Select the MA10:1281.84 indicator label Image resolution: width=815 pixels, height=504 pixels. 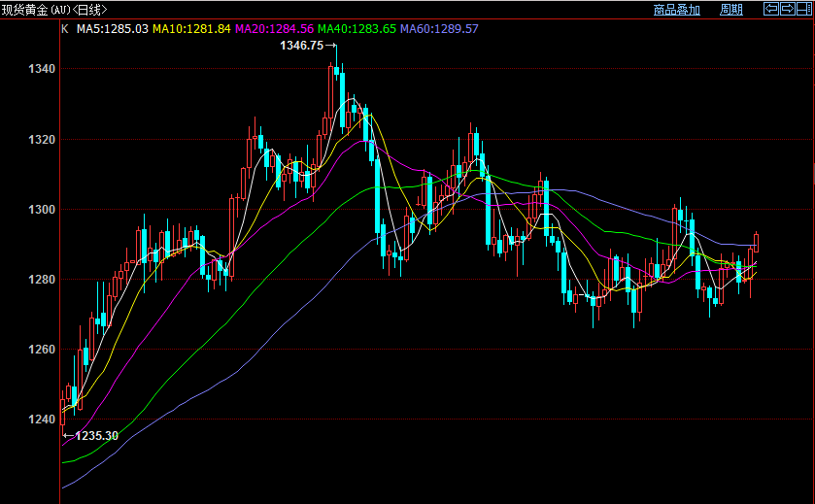point(191,29)
